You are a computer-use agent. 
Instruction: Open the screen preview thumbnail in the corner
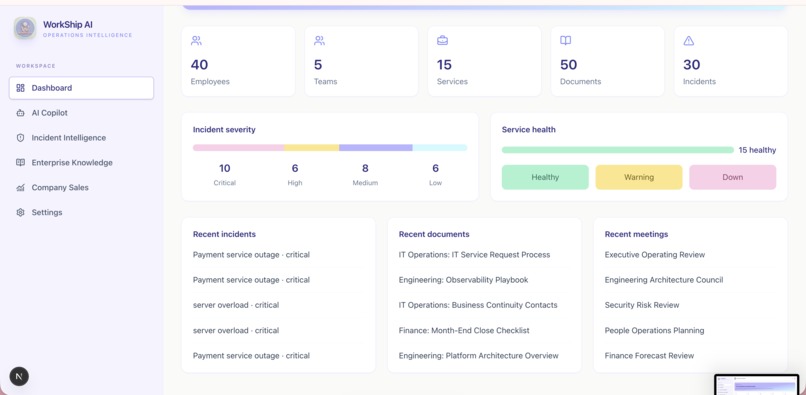click(757, 385)
